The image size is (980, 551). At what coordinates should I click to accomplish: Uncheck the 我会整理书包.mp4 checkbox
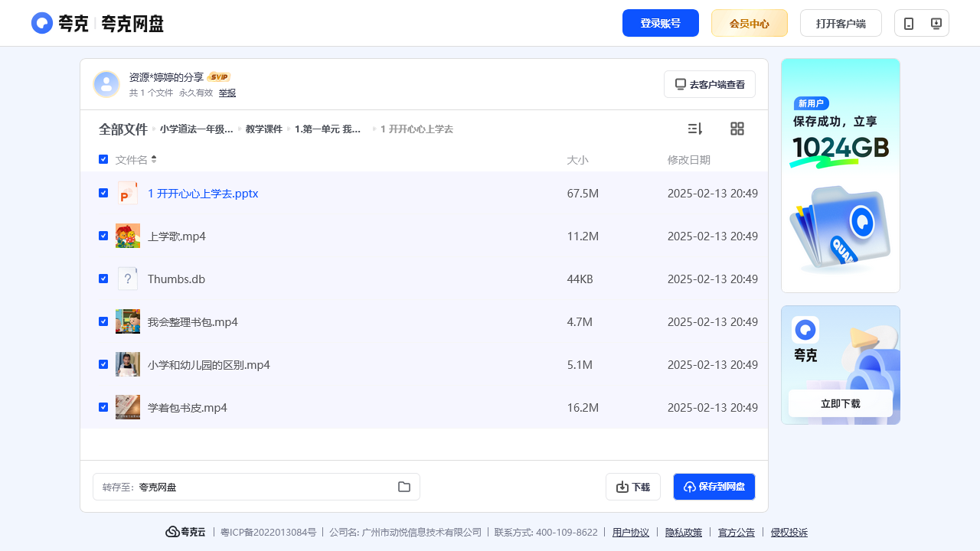coord(103,321)
